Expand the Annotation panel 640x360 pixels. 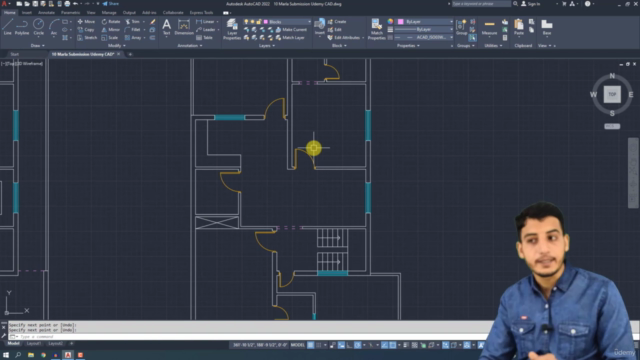[x=190, y=46]
